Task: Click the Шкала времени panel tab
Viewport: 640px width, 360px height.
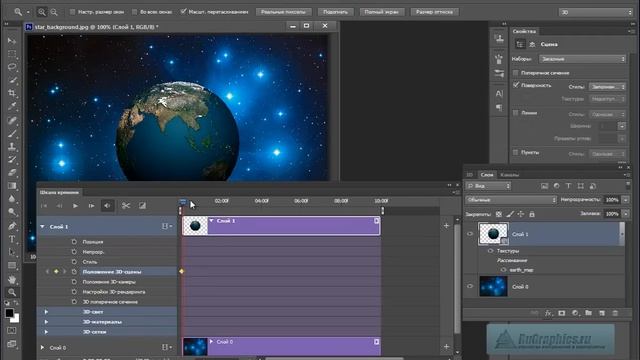Action: tap(60, 192)
